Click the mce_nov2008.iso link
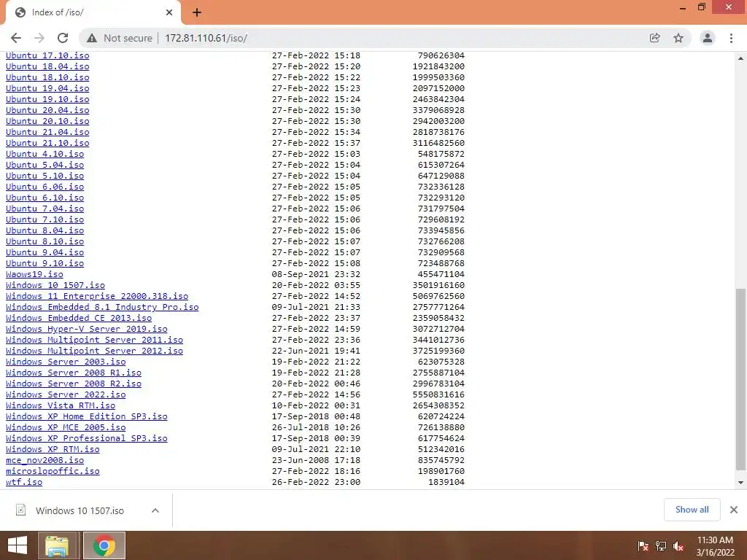 point(44,461)
